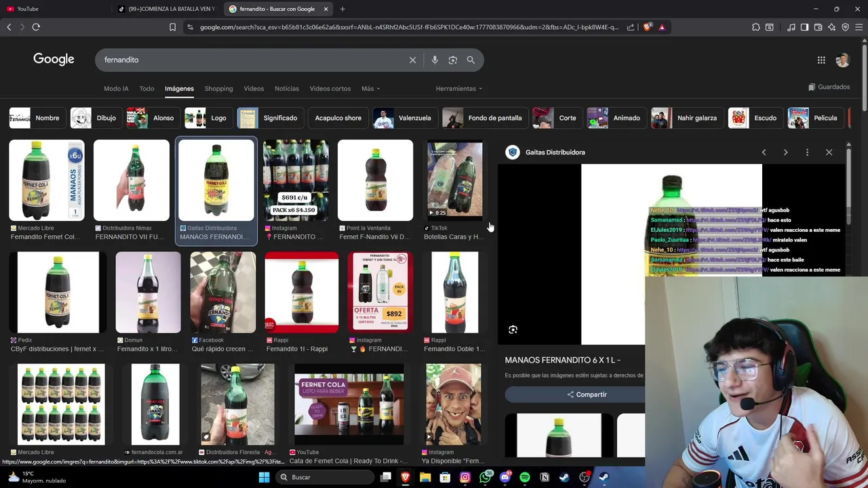The image size is (868, 488).
Task: Open Leo AI sparkle icon
Action: click(x=831, y=27)
